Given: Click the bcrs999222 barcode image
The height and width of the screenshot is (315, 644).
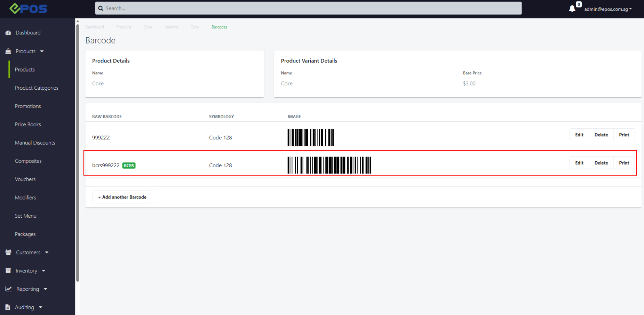Looking at the screenshot, I should pyautogui.click(x=329, y=165).
